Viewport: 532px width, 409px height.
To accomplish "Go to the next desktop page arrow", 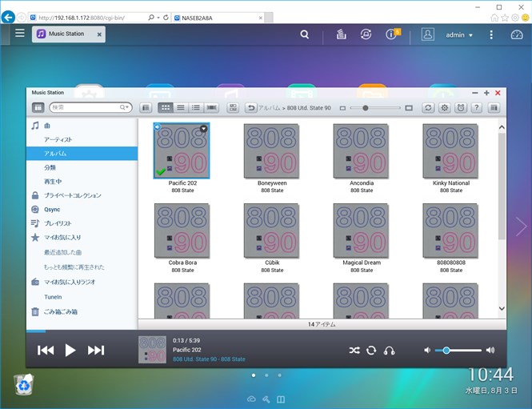I will pos(521,227).
